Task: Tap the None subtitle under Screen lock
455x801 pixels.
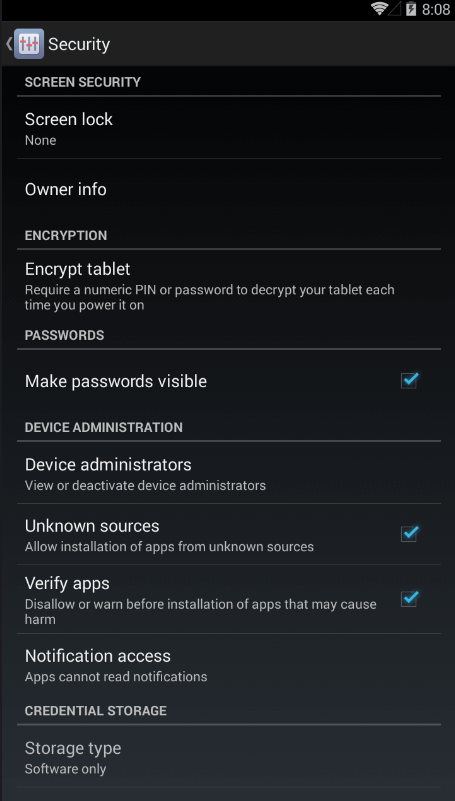Action: 40,140
